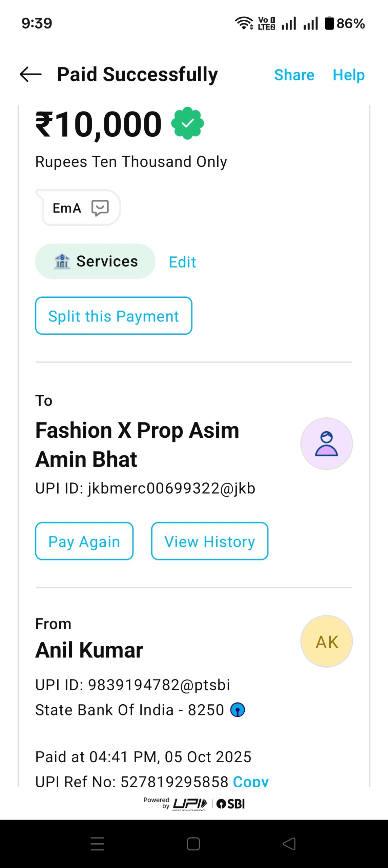The height and width of the screenshot is (868, 388).
Task: Open View History for this payee
Action: tap(209, 541)
